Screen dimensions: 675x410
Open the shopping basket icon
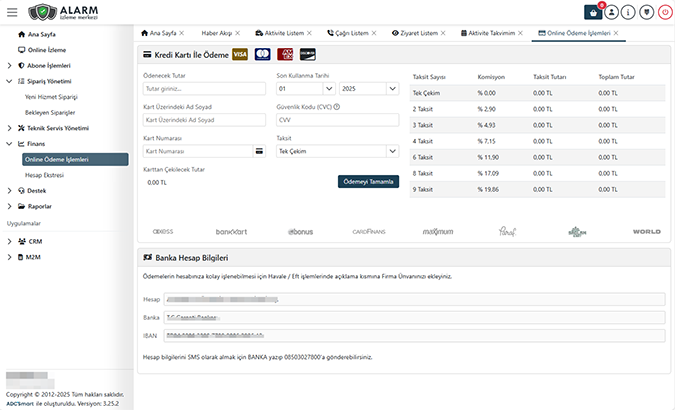tap(594, 13)
